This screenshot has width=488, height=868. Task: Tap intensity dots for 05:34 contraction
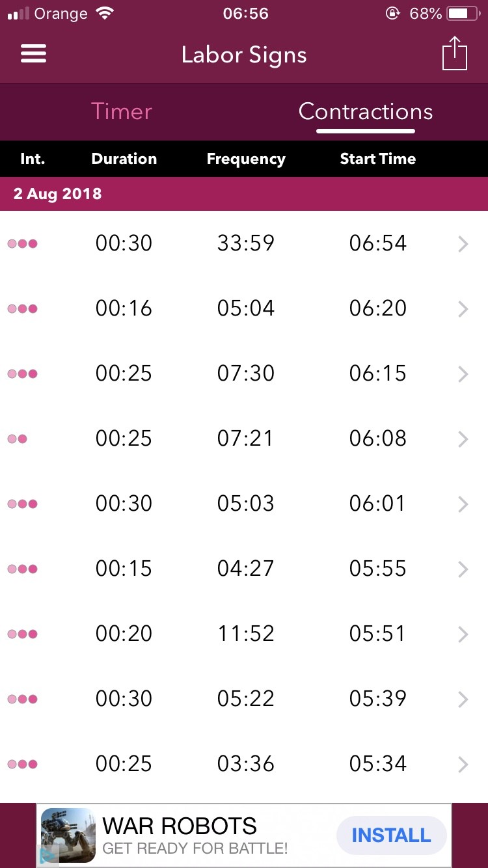point(23,765)
